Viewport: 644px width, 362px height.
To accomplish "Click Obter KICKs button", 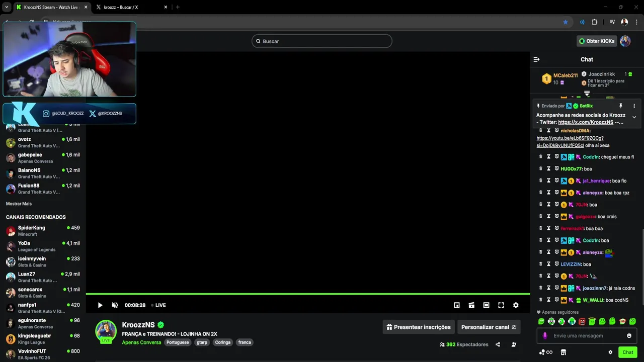I will (597, 41).
